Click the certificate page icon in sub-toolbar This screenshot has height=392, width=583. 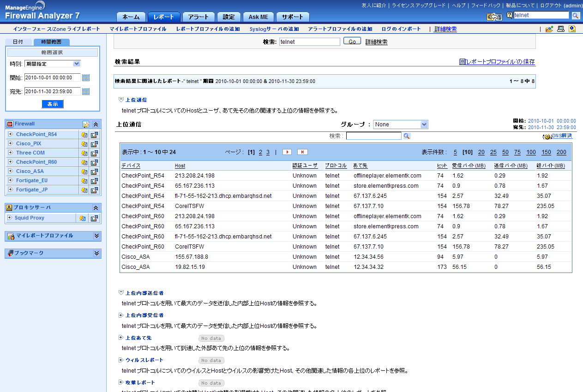point(572,29)
